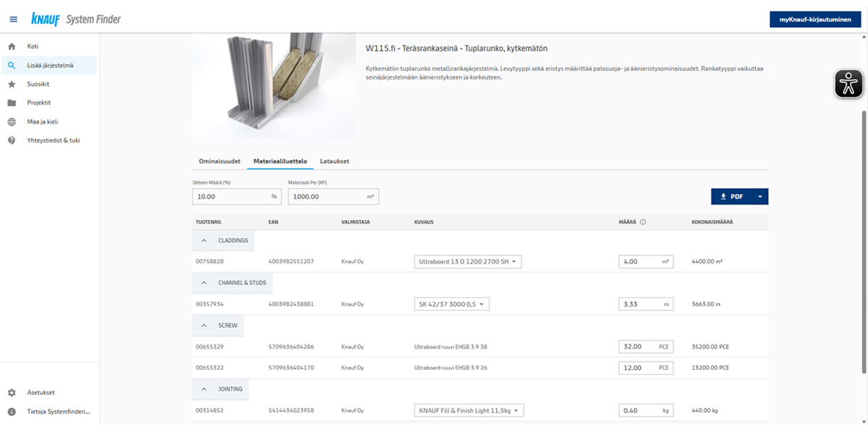The width and height of the screenshot is (868, 434).
Task: Click Maa ja kieli globe icon
Action: click(x=12, y=122)
